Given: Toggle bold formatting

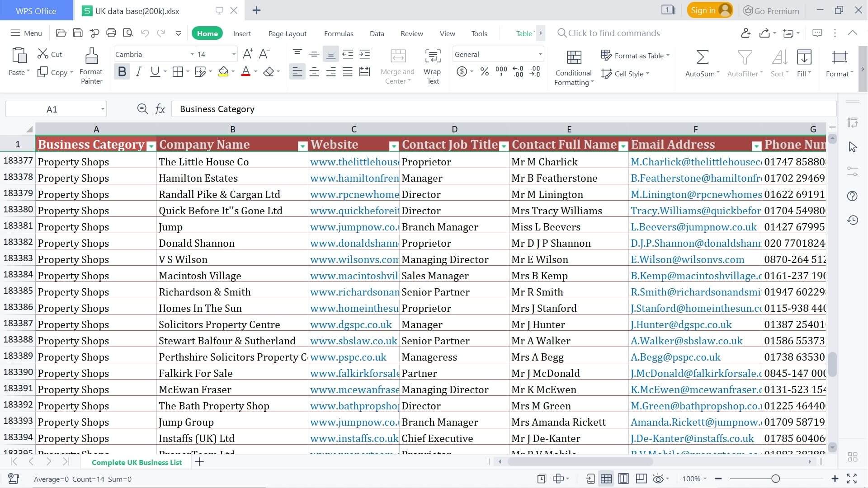Looking at the screenshot, I should 121,71.
